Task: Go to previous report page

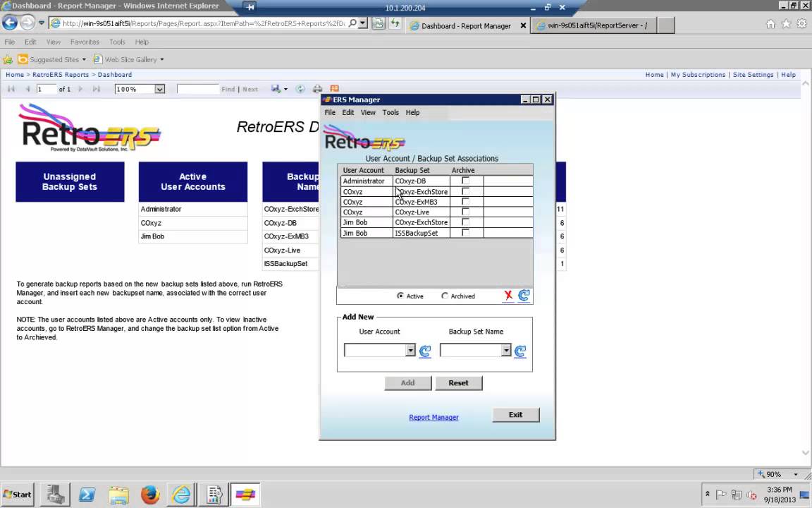Action: (27, 89)
